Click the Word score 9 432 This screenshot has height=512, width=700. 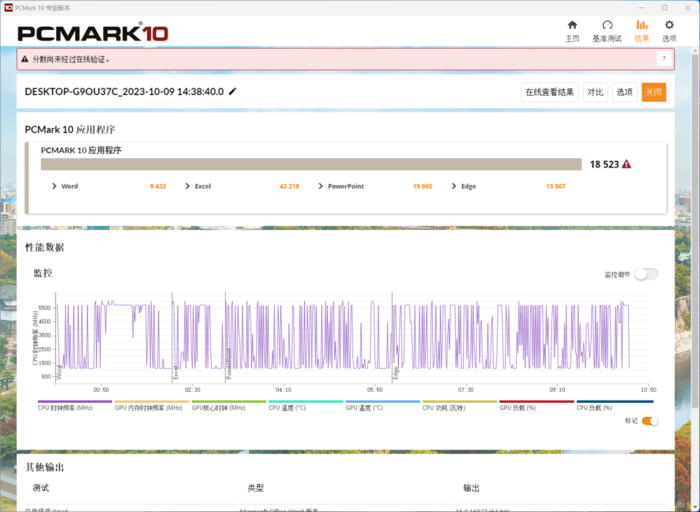point(158,186)
